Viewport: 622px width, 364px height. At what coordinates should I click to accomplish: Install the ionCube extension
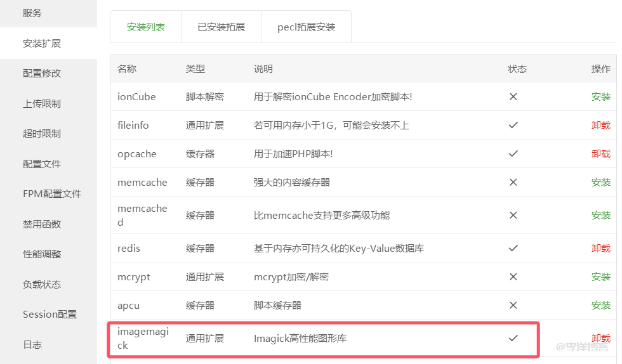(x=600, y=97)
